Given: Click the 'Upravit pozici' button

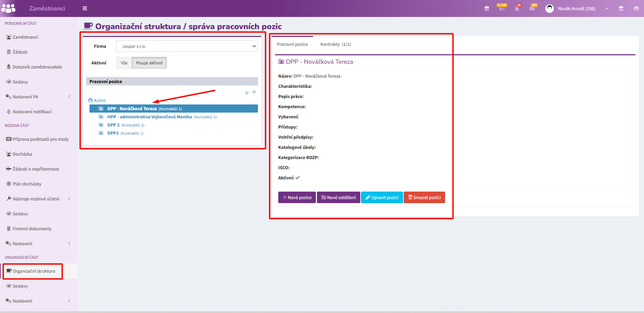Looking at the screenshot, I should point(382,197).
